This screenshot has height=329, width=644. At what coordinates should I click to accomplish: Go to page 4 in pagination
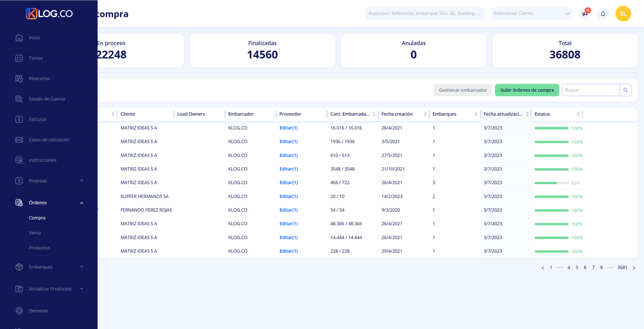569,267
